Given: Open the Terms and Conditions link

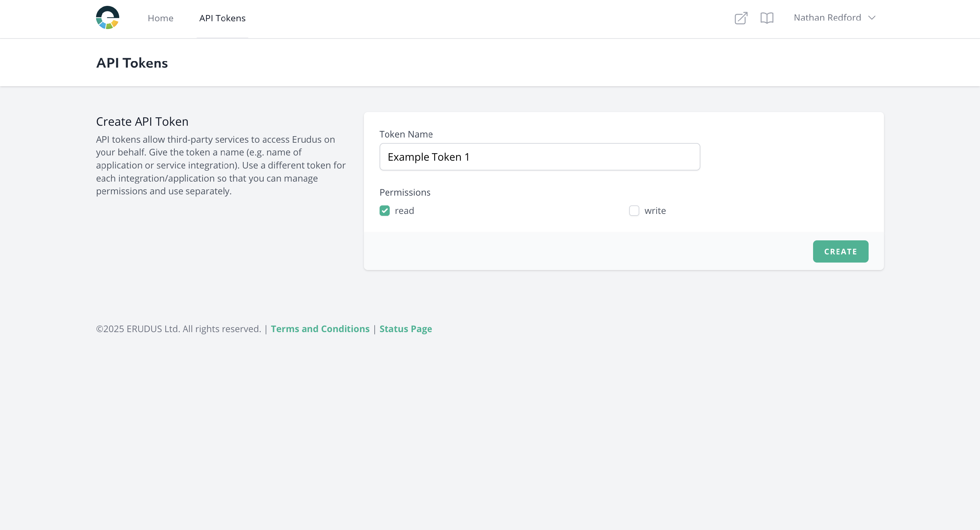Looking at the screenshot, I should click(x=320, y=329).
